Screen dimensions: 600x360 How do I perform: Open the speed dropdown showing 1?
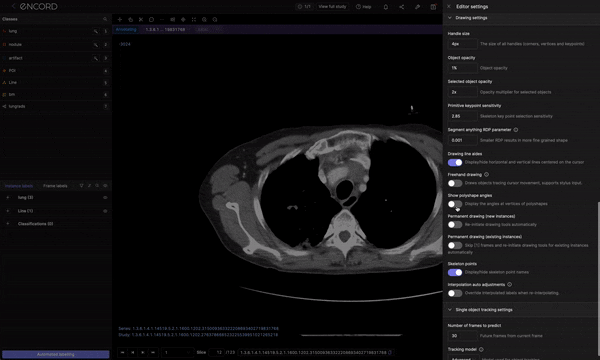178,352
